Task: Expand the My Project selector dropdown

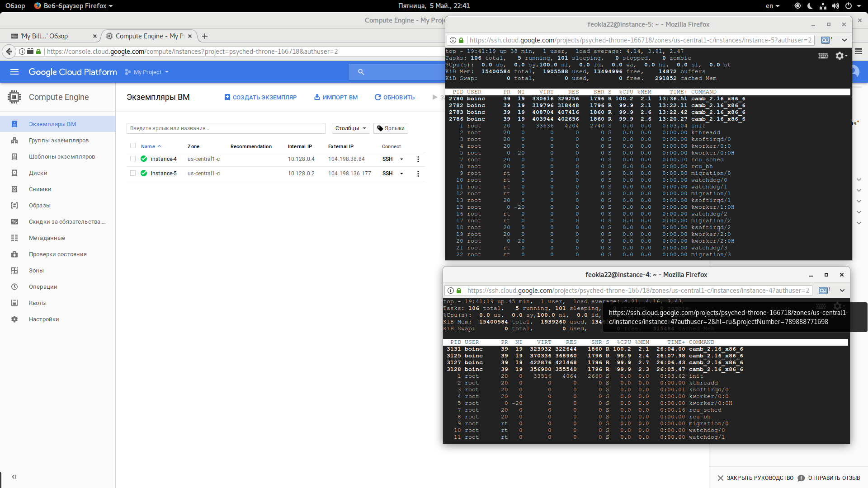Action: [x=147, y=72]
